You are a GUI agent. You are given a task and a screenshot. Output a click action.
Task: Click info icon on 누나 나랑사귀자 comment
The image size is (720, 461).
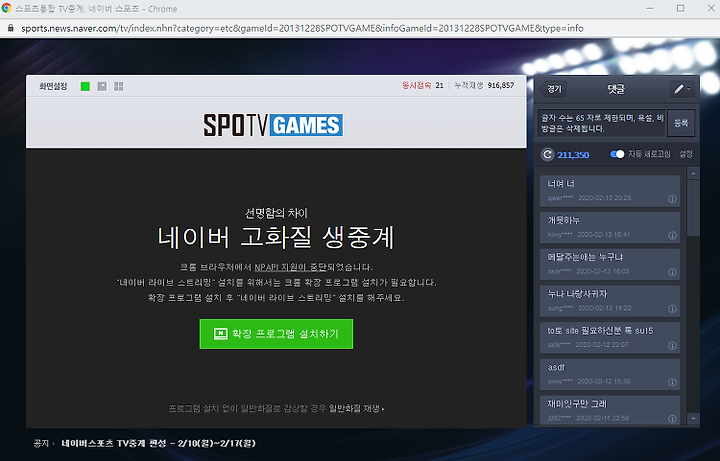pyautogui.click(x=672, y=309)
